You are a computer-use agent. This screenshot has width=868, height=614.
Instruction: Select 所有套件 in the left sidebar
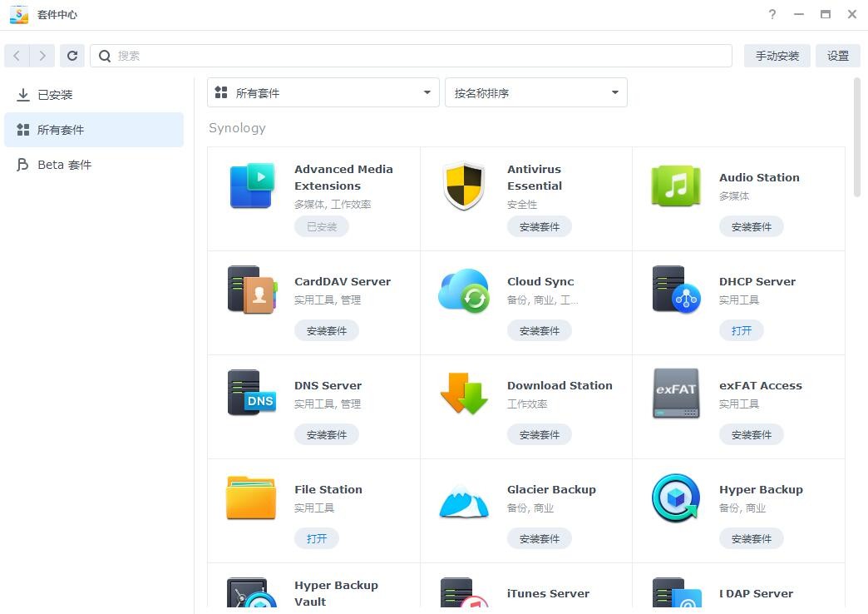(x=61, y=130)
